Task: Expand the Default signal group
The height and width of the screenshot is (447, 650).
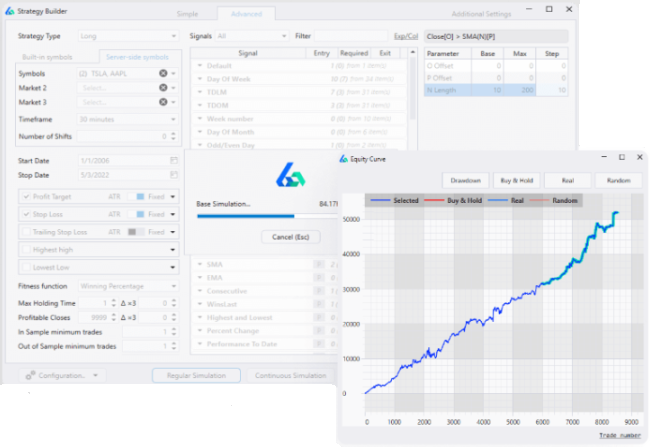Action: pyautogui.click(x=200, y=66)
